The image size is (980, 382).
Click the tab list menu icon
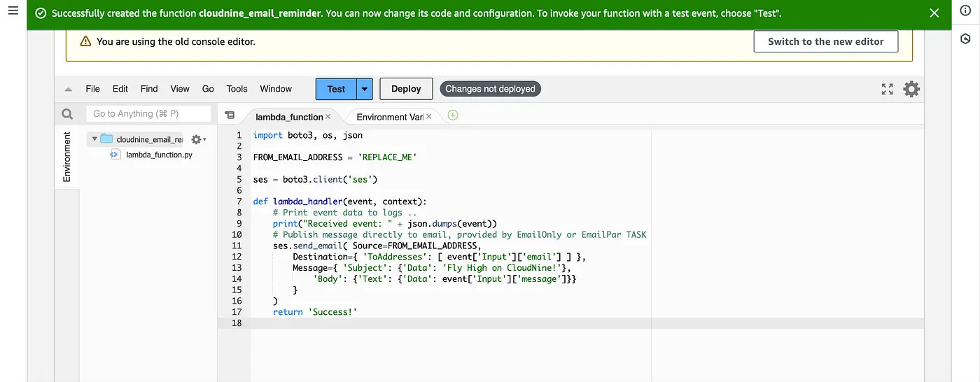230,115
